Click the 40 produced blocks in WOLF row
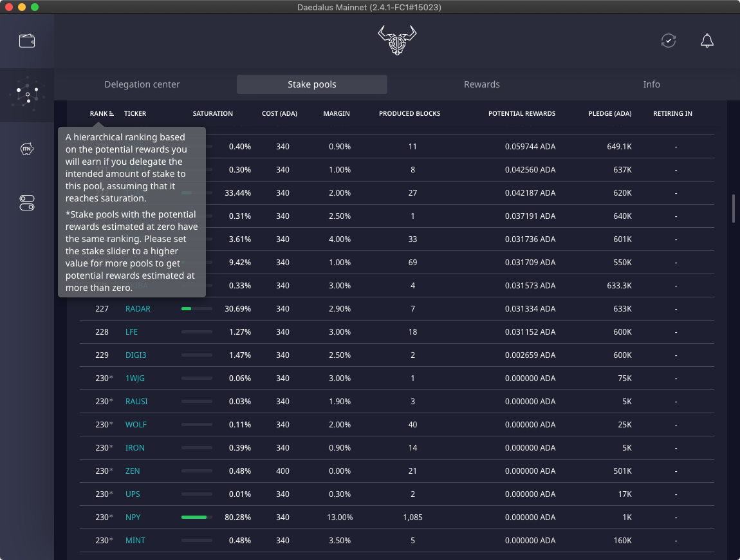 point(413,424)
